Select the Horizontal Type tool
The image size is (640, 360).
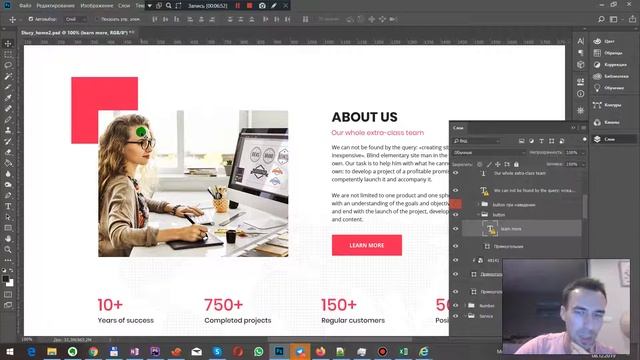point(8,206)
